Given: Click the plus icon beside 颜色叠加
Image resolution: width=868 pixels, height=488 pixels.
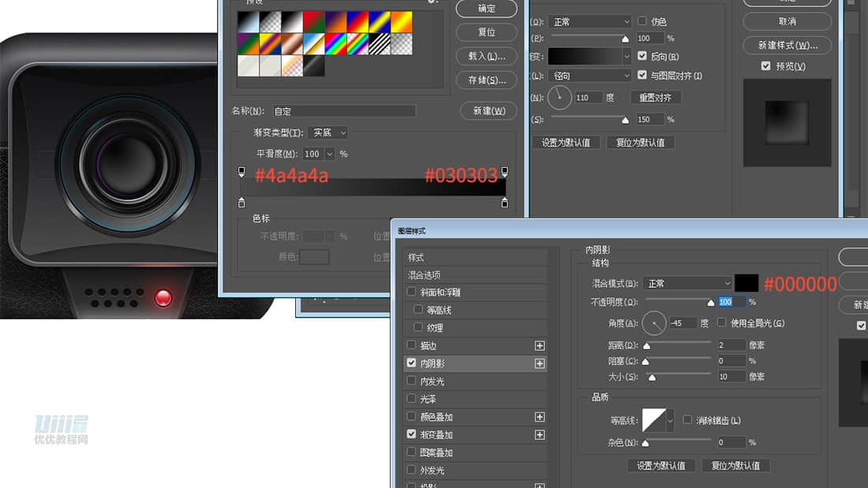Looking at the screenshot, I should (540, 417).
